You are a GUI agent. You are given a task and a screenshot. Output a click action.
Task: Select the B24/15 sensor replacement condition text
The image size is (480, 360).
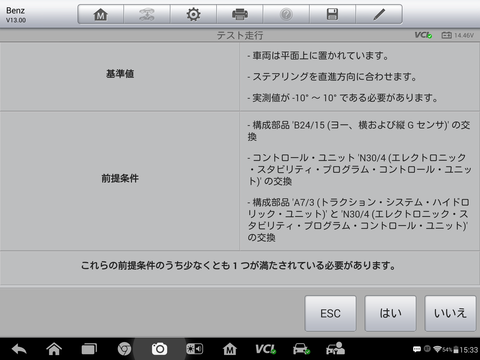(x=359, y=131)
